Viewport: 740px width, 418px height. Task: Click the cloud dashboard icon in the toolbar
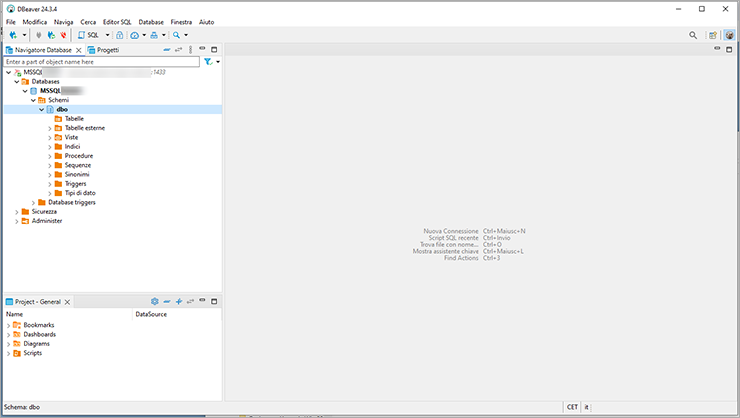point(135,35)
